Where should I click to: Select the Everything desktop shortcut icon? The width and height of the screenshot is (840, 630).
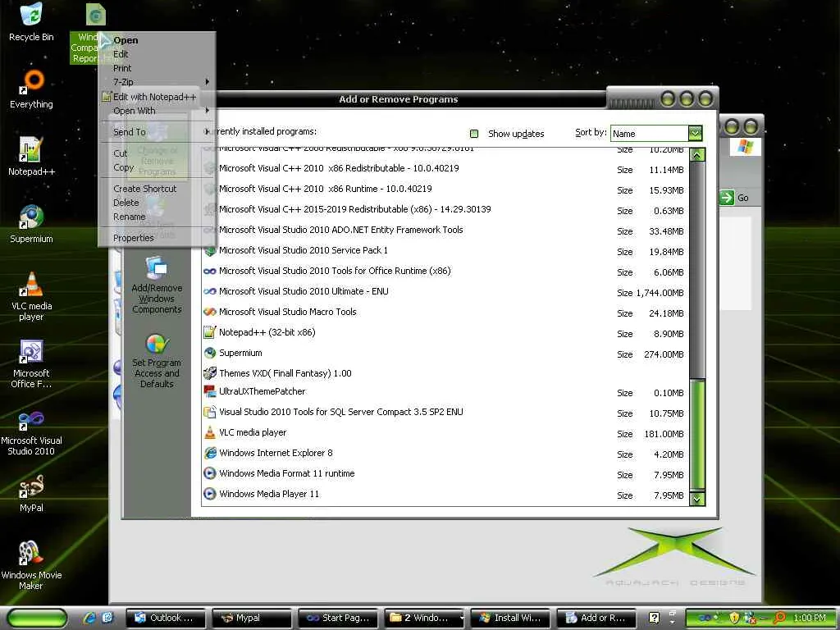click(x=31, y=82)
